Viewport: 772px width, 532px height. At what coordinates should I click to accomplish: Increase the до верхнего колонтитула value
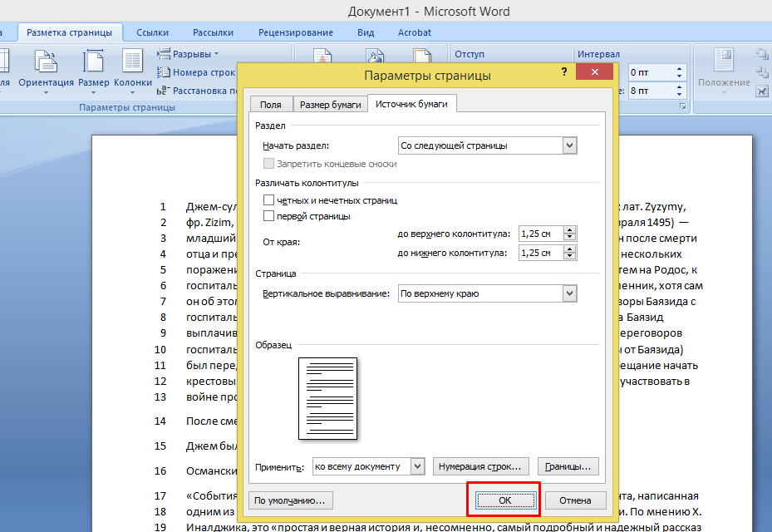click(569, 230)
